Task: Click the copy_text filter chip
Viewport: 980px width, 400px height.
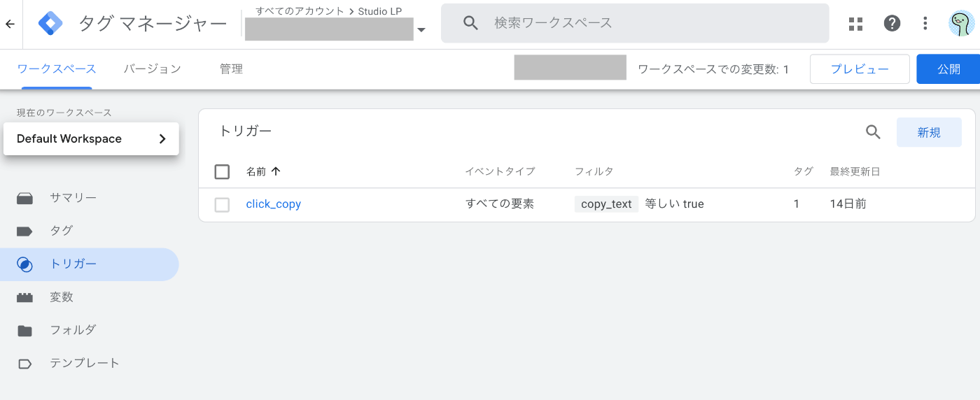Action: point(606,204)
